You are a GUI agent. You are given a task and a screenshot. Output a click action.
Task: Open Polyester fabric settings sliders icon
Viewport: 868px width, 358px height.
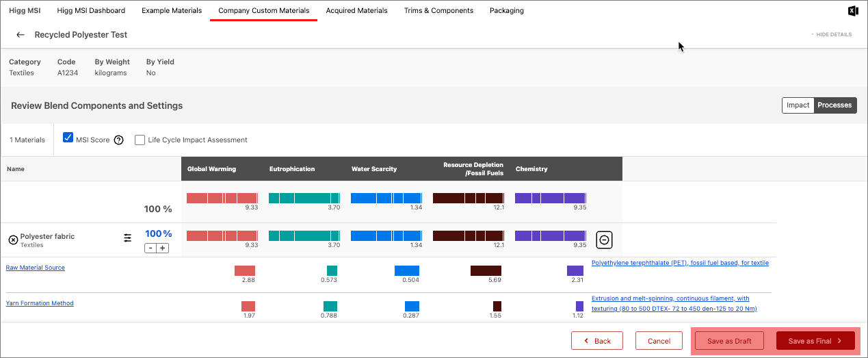[128, 238]
